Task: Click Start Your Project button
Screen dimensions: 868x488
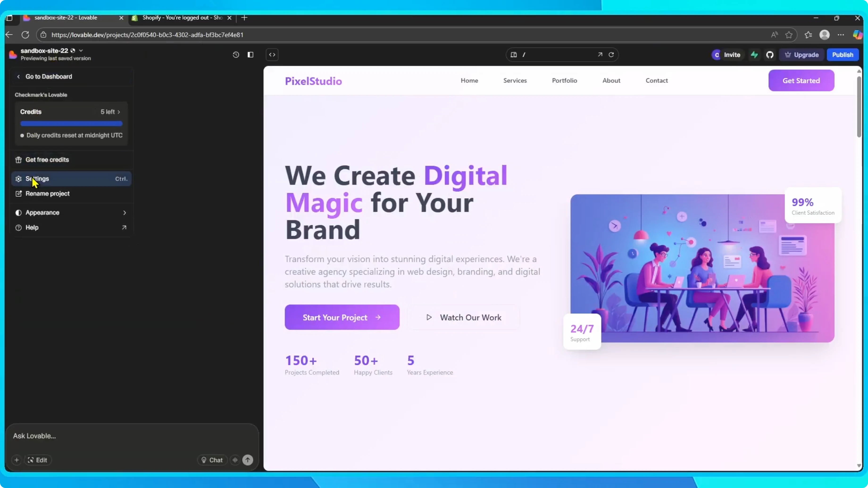Action: coord(342,317)
